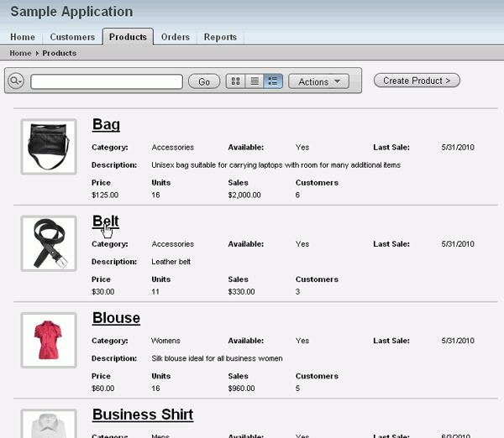Select the Bag sales value $2,000.00
This screenshot has width=504, height=438.
(244, 195)
